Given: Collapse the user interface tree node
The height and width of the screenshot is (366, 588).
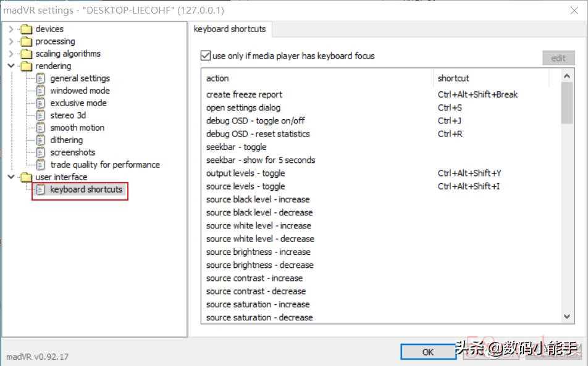Looking at the screenshot, I should coord(11,177).
